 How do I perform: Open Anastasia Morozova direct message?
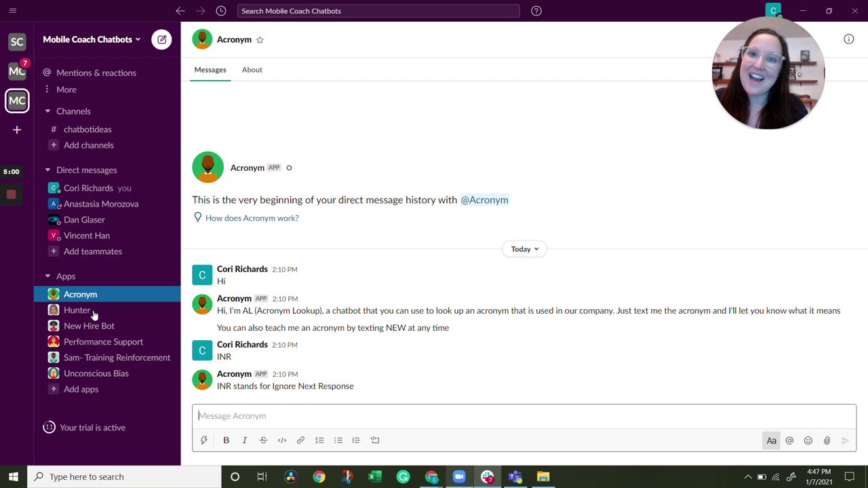click(101, 204)
